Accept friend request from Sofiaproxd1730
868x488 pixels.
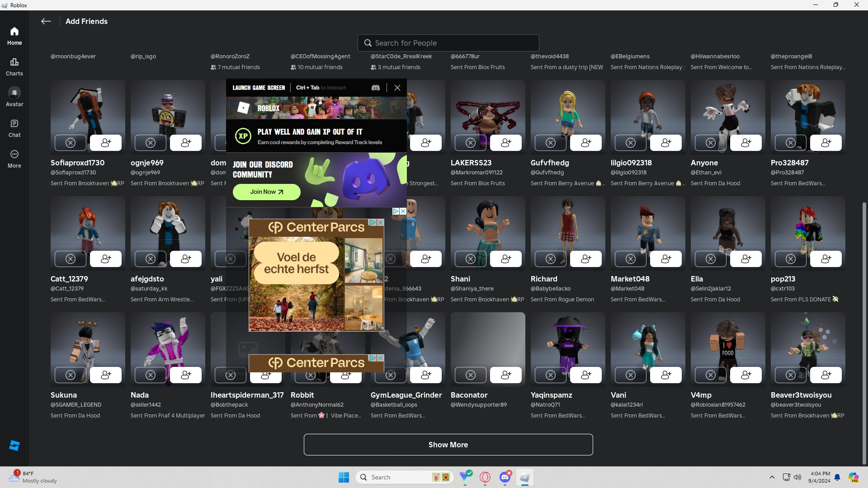106,143
